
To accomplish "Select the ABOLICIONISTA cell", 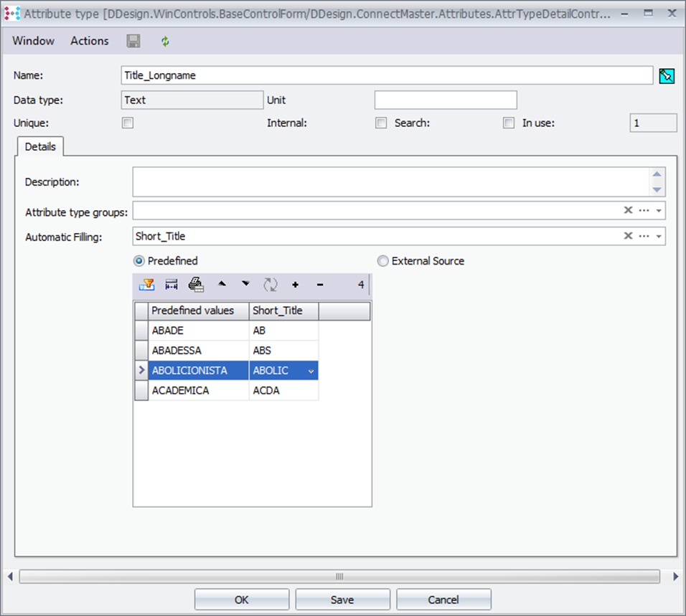I will click(x=198, y=371).
